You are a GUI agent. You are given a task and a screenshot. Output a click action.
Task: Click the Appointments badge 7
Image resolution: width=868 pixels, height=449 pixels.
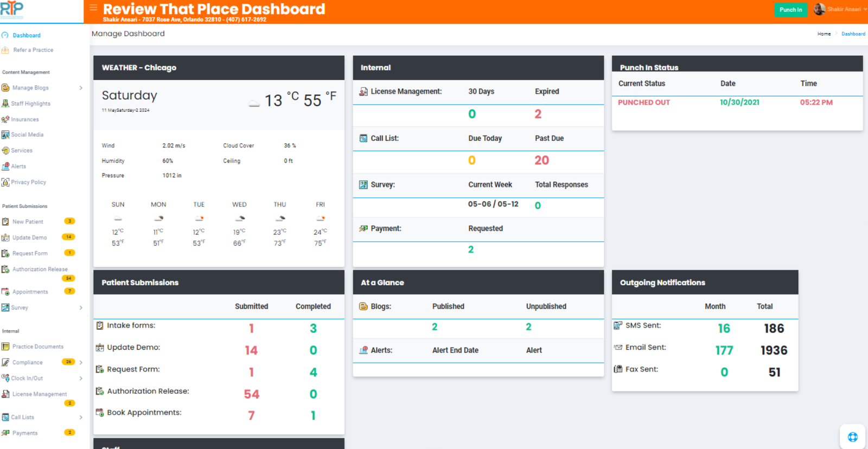point(69,291)
